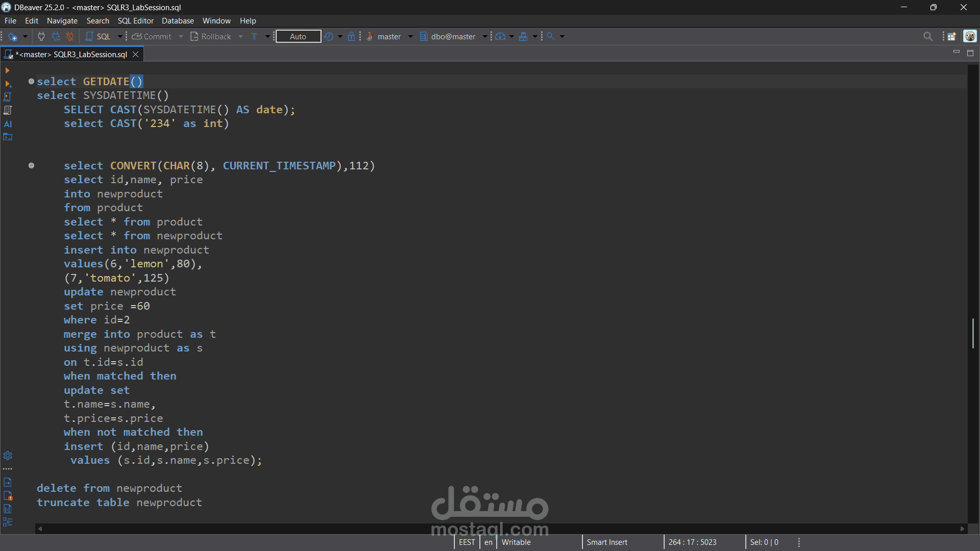Open a new SQL script editor
The image size is (980, 551).
coord(99,36)
